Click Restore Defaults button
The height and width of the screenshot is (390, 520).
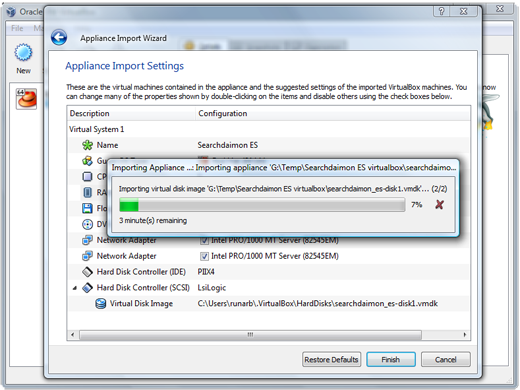pos(331,360)
